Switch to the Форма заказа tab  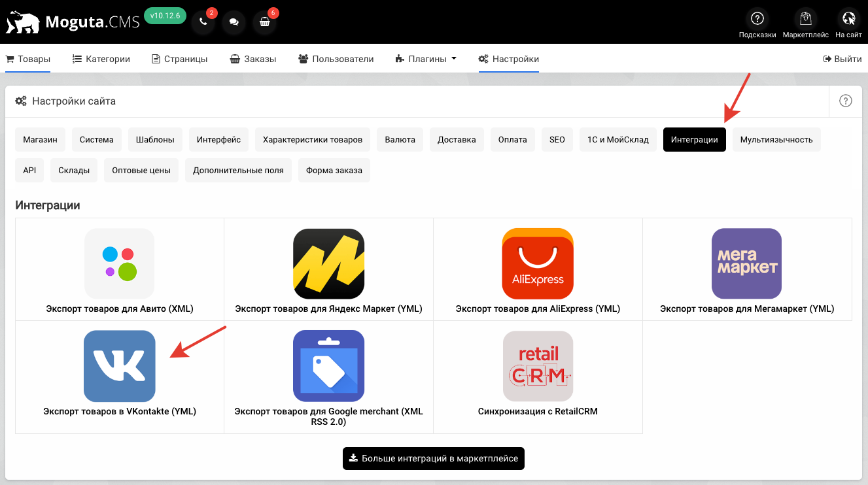[x=334, y=170]
